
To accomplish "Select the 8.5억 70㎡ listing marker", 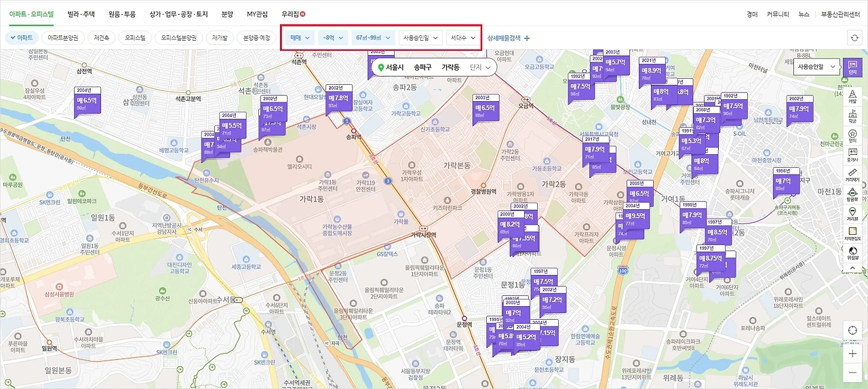I will point(717,231).
